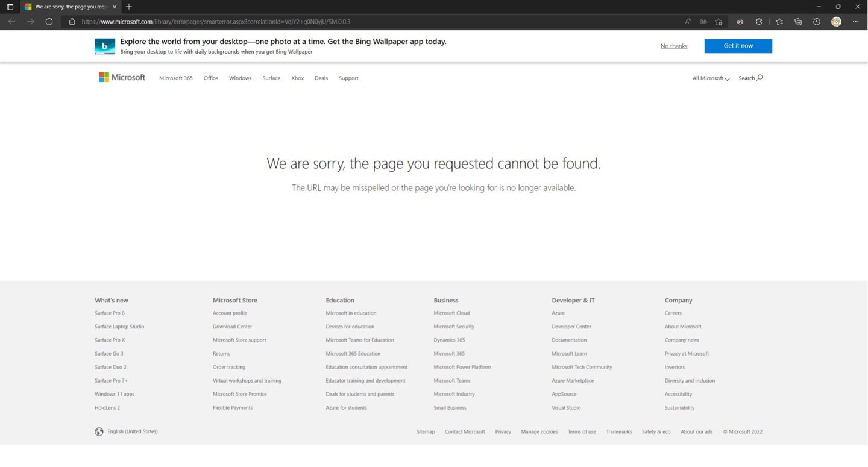Viewport: 868px width, 467px height.
Task: Open tab actions menu icon
Action: 10,7
